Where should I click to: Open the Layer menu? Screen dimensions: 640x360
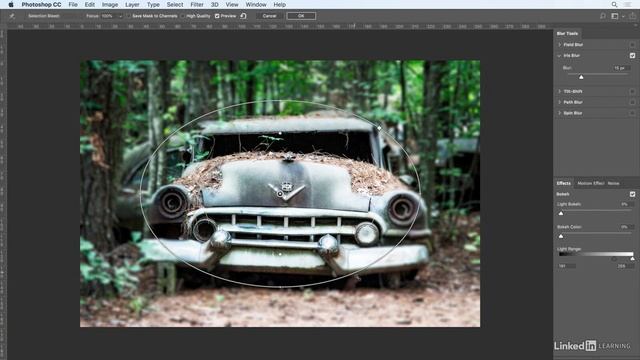click(x=132, y=4)
